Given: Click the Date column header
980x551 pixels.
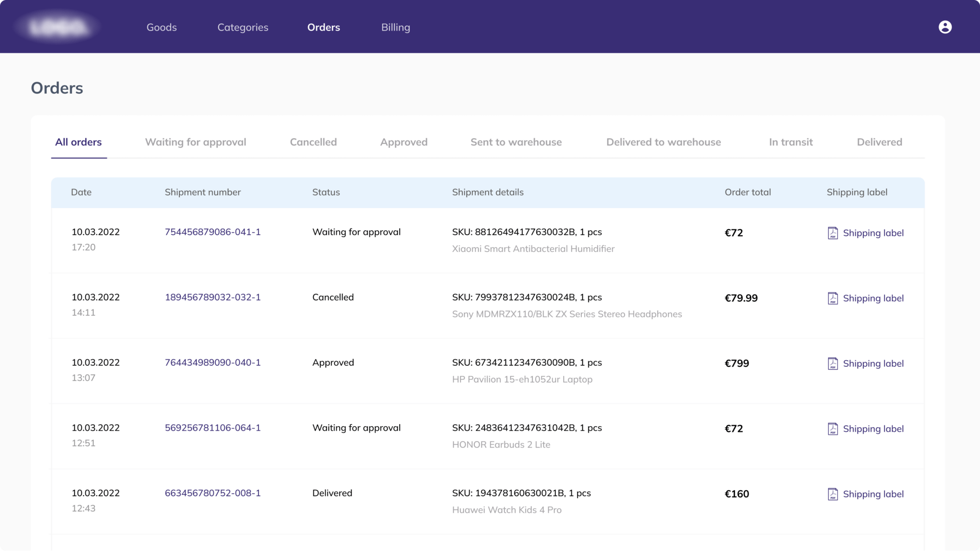Looking at the screenshot, I should (x=81, y=192).
